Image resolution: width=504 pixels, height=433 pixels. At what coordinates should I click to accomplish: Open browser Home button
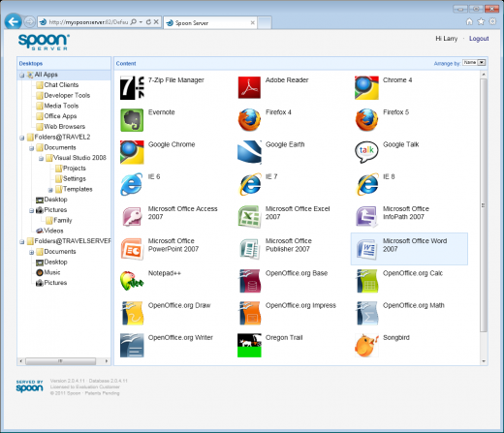[469, 21]
